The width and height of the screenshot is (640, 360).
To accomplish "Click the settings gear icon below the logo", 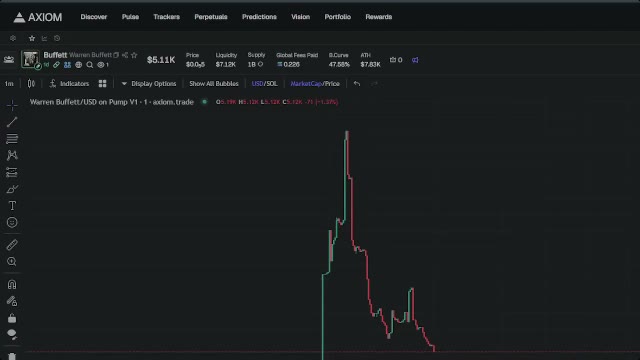I will click(13, 38).
